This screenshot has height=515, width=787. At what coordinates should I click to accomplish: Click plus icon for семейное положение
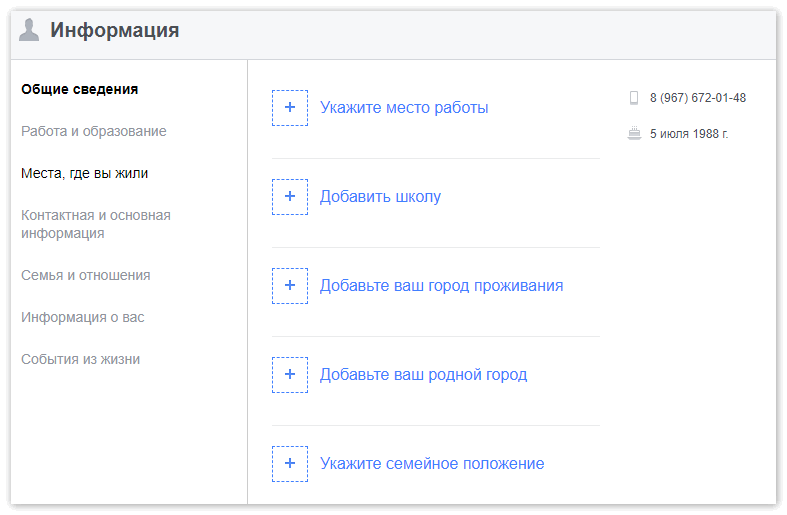[290, 463]
